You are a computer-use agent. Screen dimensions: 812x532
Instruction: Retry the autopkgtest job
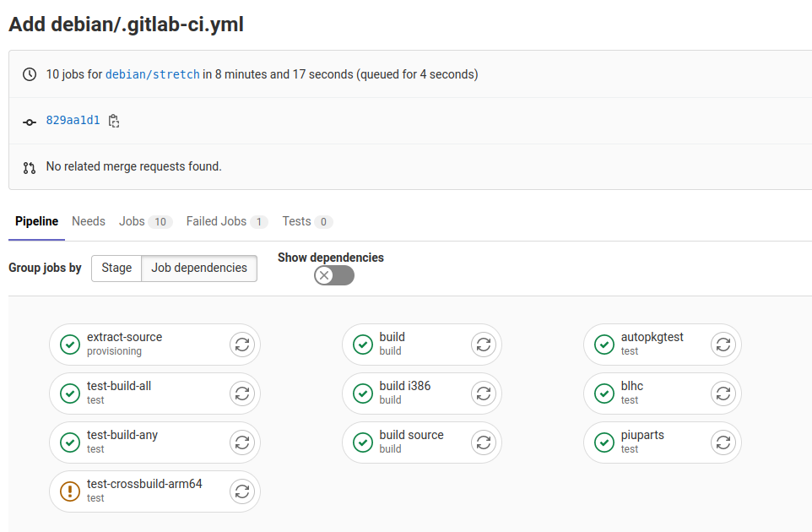pos(723,345)
